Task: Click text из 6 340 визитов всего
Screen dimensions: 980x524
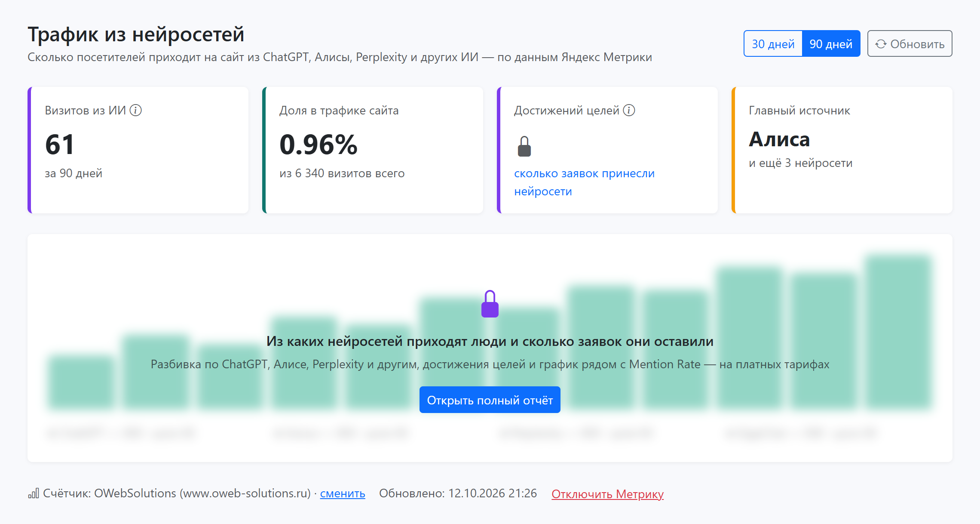Action: pos(342,173)
